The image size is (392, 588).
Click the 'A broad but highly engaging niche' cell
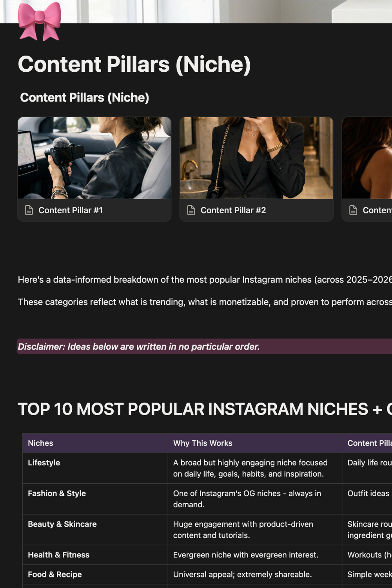[x=255, y=468]
